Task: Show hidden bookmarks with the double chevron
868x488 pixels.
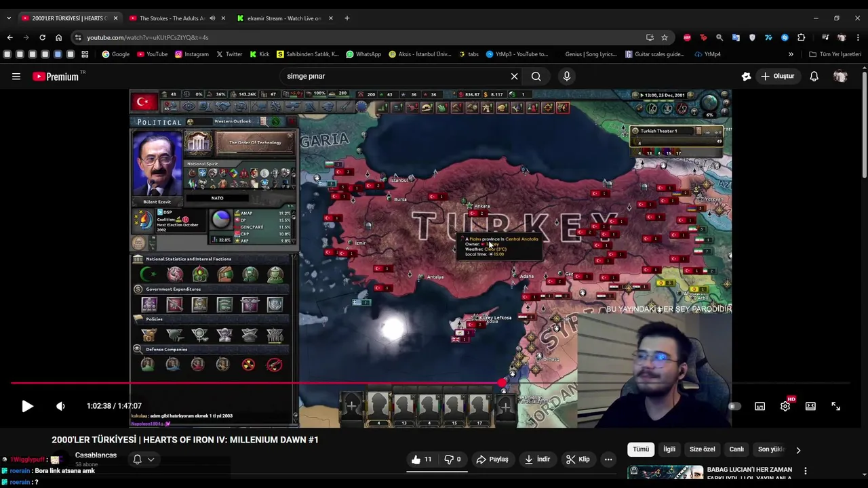Action: (791, 54)
